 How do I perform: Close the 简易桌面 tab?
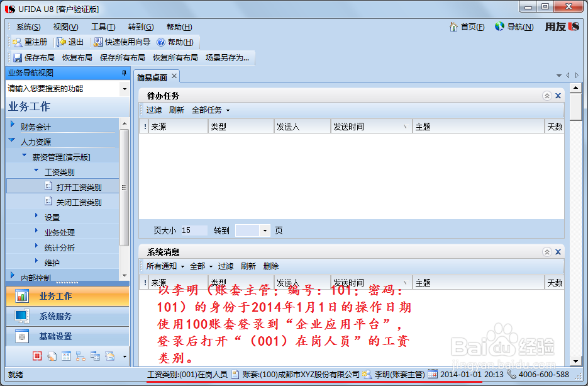click(174, 76)
